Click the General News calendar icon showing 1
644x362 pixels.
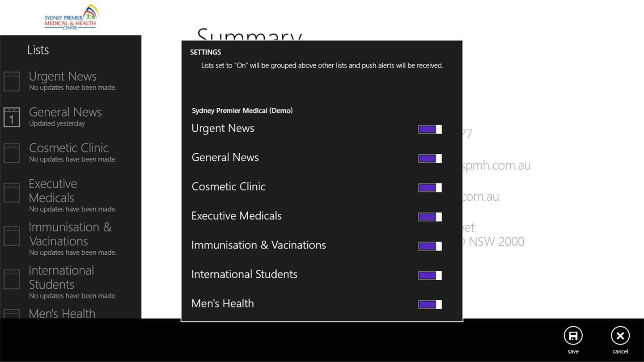point(12,117)
